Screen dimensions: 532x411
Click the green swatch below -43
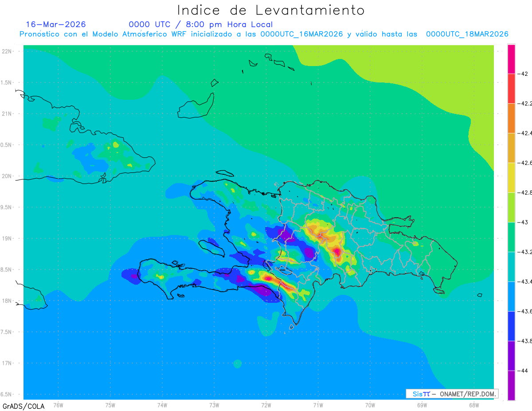(x=511, y=237)
